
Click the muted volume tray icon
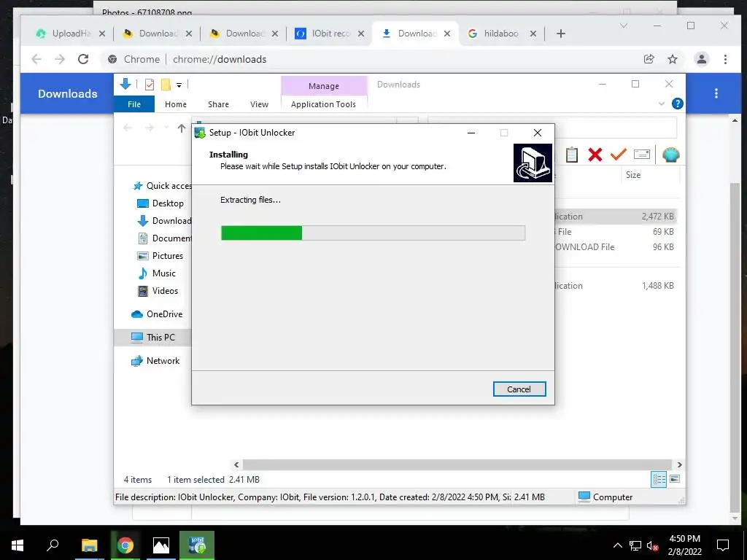click(652, 545)
